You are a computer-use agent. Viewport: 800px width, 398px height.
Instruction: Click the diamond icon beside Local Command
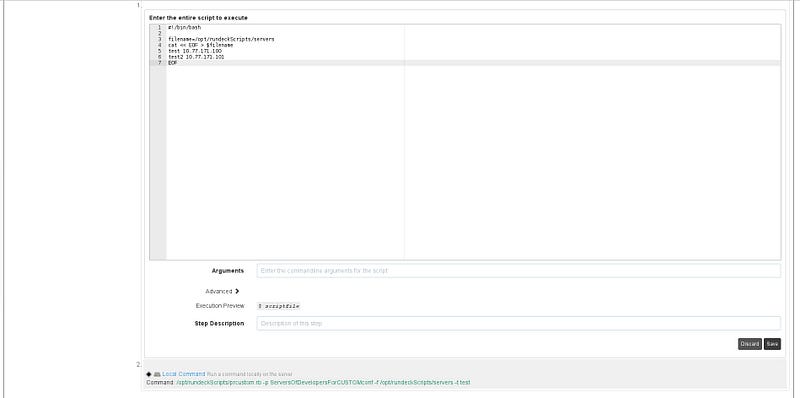pos(148,374)
